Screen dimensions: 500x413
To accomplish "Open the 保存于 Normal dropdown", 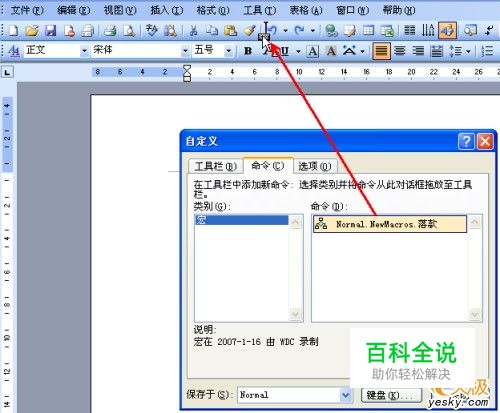I will pos(346,395).
